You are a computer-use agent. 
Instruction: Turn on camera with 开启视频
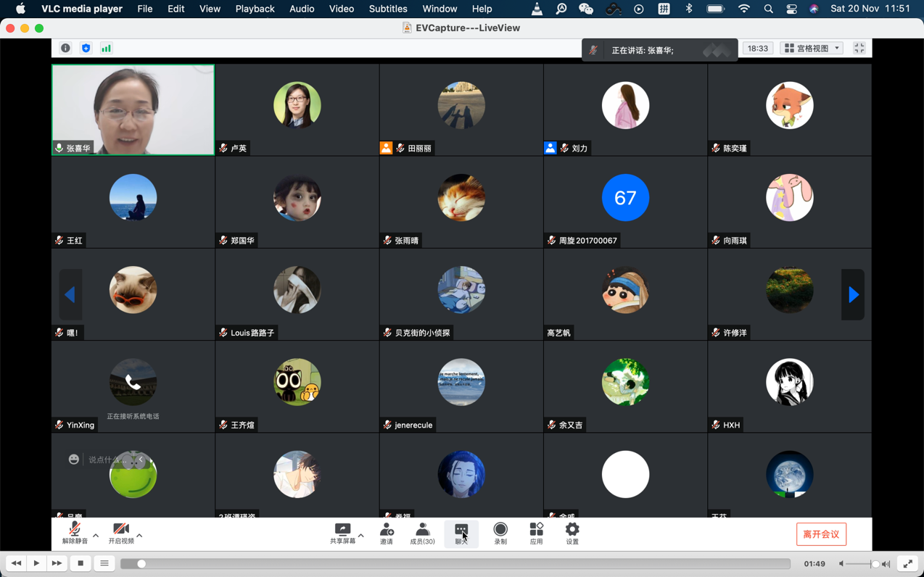pyautogui.click(x=121, y=533)
